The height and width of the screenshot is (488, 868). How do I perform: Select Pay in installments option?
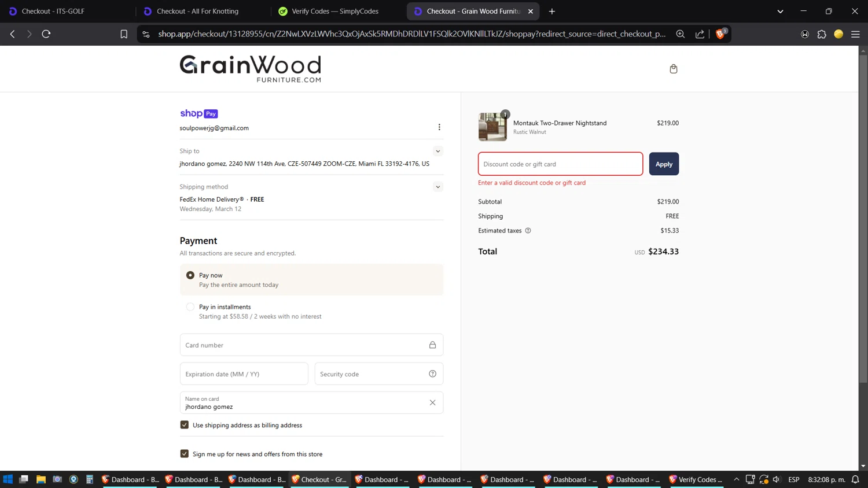click(x=190, y=307)
